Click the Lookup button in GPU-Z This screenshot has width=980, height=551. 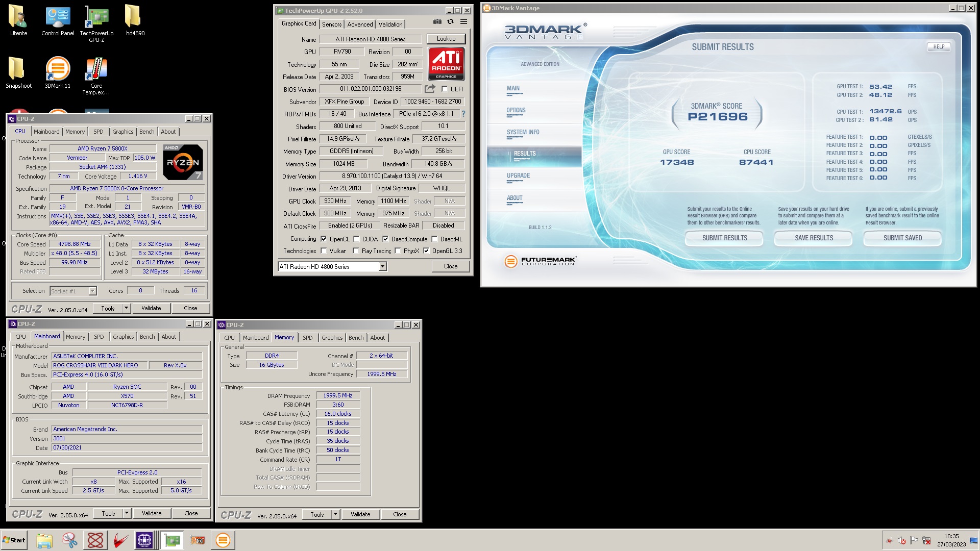446,39
